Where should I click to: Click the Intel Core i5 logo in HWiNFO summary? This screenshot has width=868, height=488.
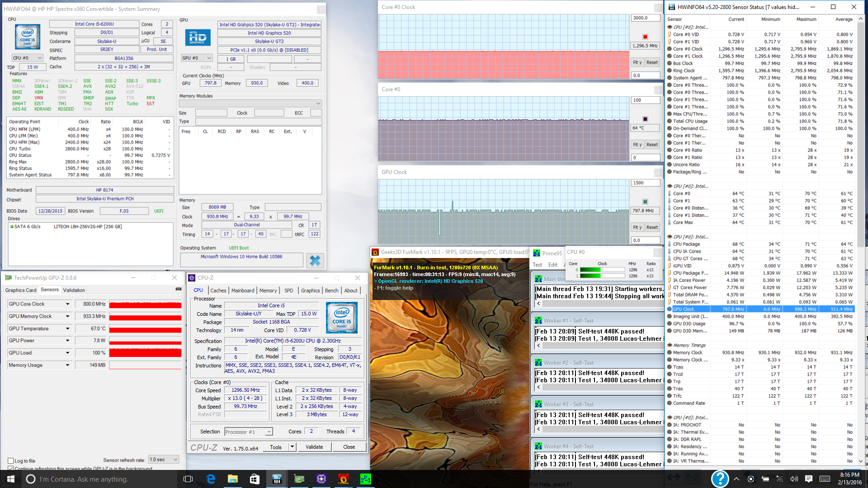(x=28, y=37)
